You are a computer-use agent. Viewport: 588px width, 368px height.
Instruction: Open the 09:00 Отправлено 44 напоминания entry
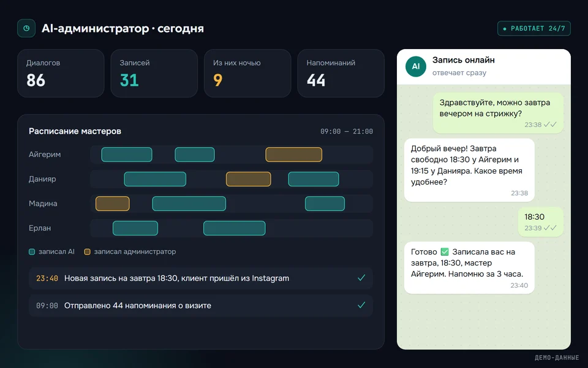[201, 305]
